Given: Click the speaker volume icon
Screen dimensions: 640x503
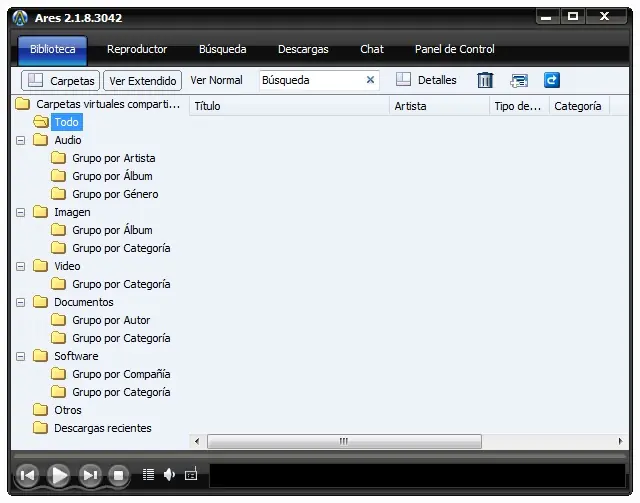Looking at the screenshot, I should click(x=169, y=474).
